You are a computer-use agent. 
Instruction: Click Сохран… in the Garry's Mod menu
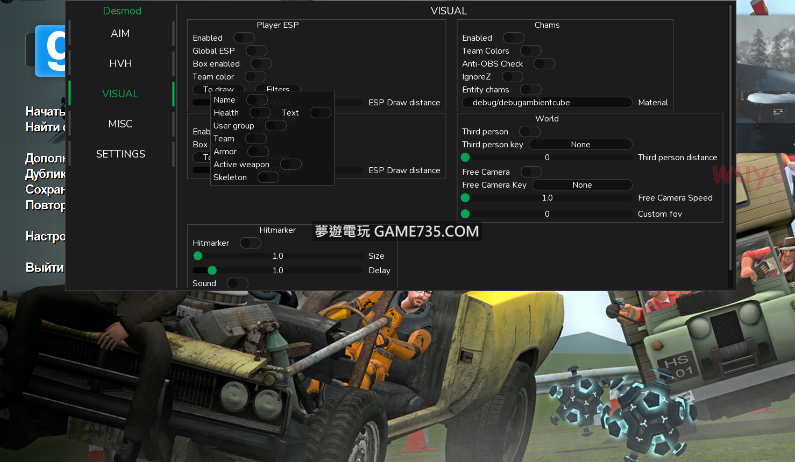point(45,190)
